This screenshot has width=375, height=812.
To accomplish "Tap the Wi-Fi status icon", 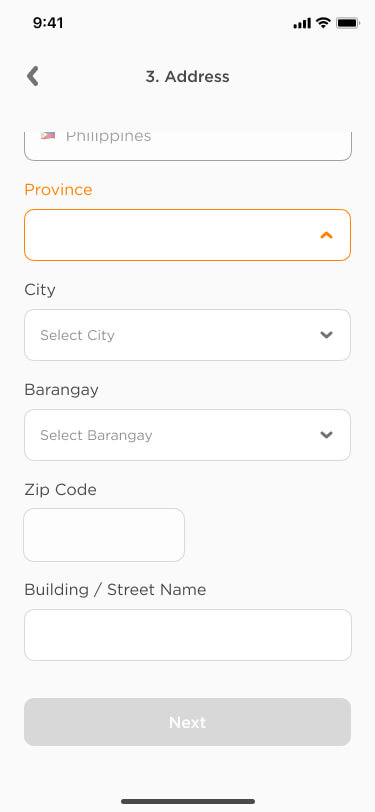I will click(323, 23).
